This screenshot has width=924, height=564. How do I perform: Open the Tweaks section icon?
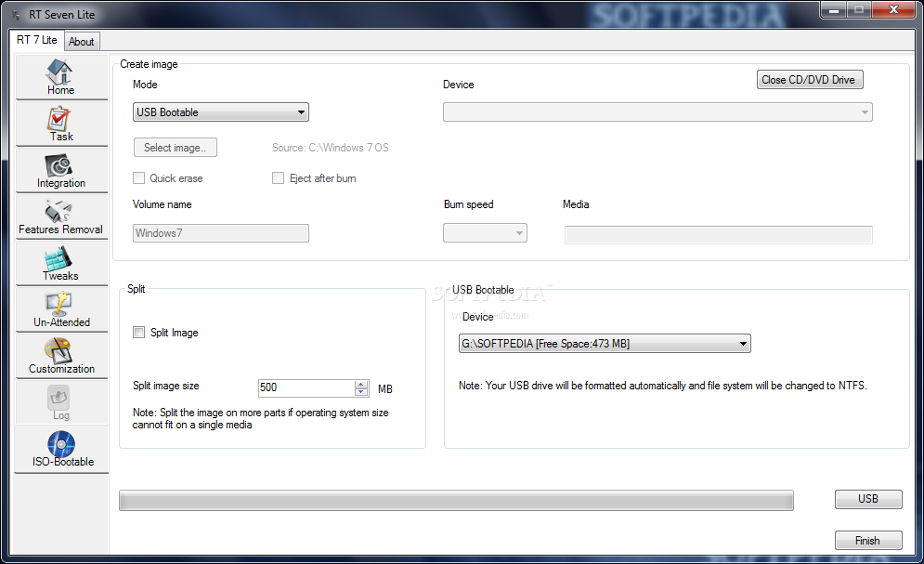tap(59, 258)
